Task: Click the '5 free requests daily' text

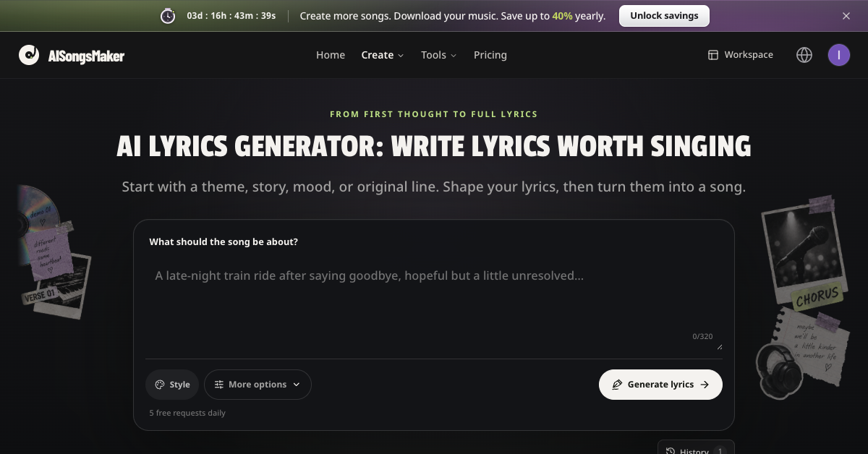Action: click(x=187, y=414)
